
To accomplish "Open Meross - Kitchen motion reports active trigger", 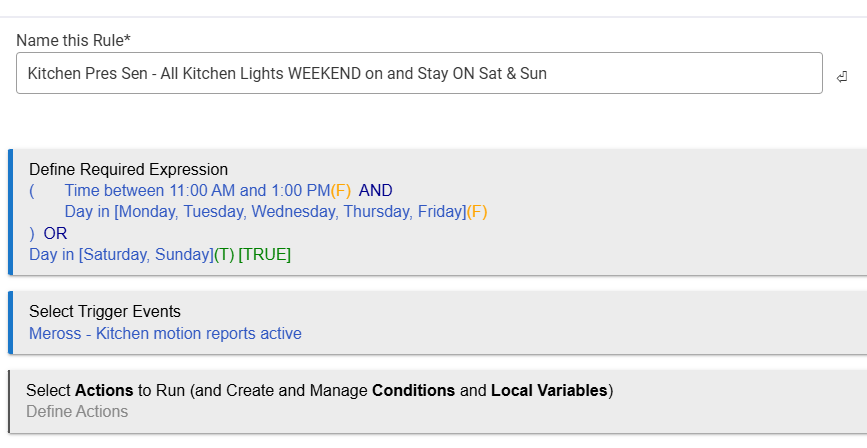I will coord(165,333).
